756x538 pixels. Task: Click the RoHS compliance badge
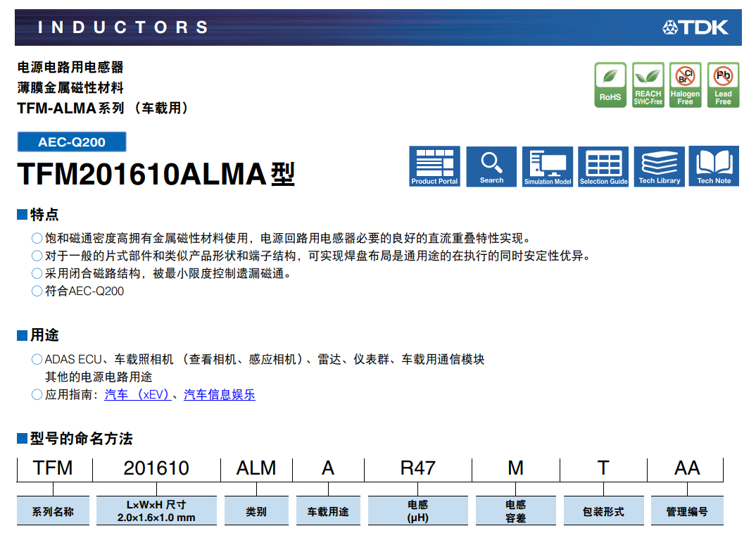pos(610,85)
